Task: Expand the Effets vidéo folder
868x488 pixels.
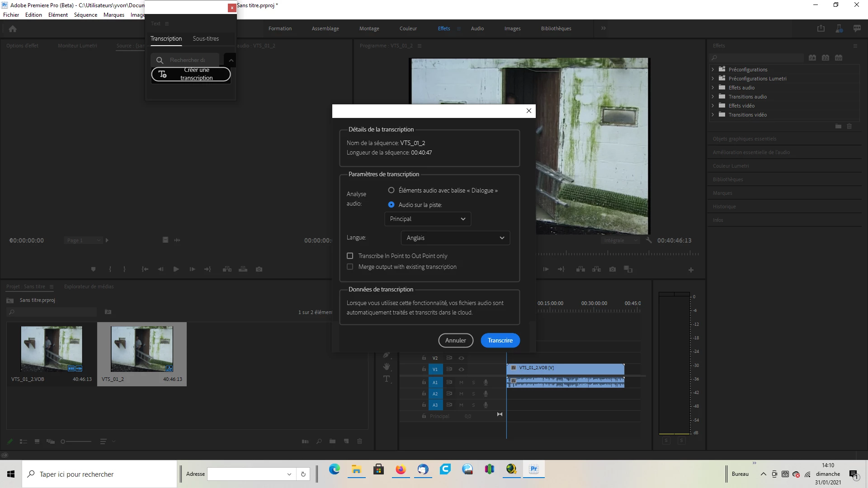Action: (x=713, y=106)
